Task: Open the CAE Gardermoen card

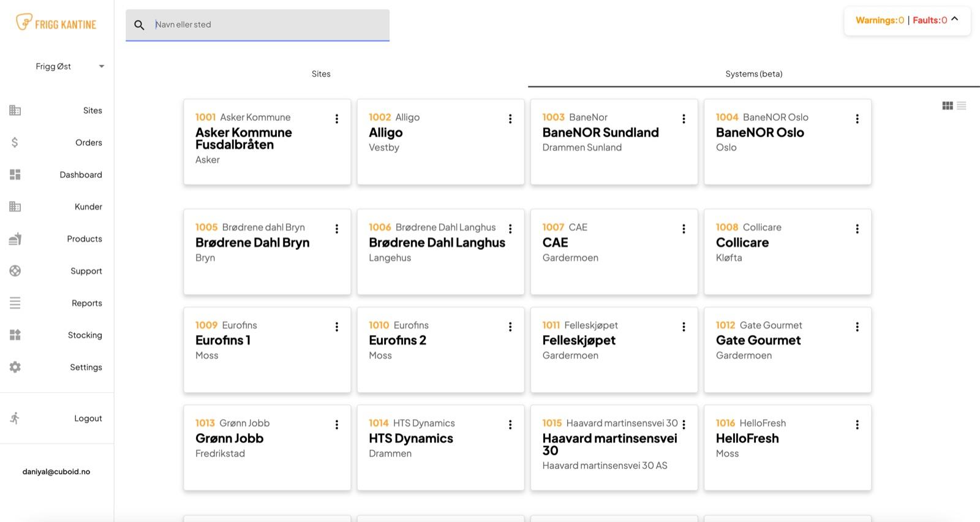Action: (614, 252)
